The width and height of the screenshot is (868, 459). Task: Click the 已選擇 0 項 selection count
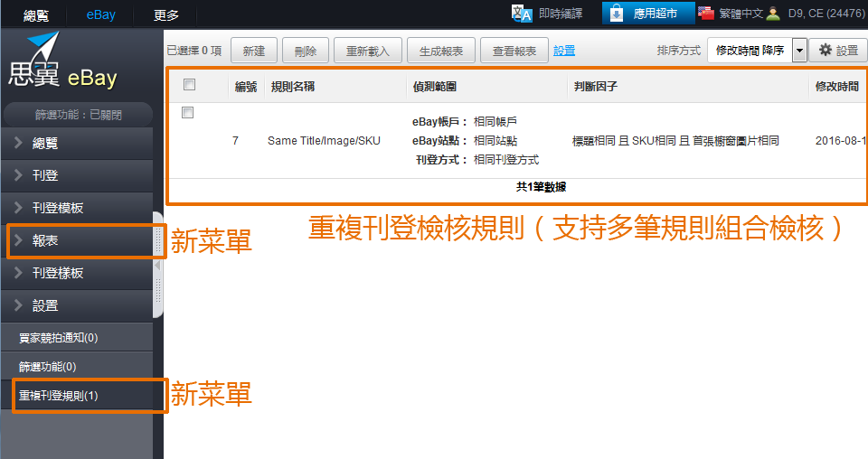coord(194,51)
